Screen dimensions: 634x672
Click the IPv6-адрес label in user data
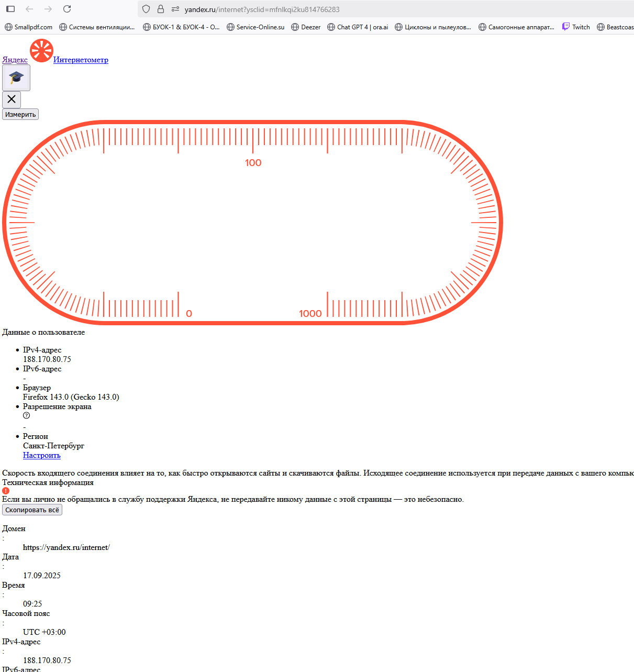42,369
